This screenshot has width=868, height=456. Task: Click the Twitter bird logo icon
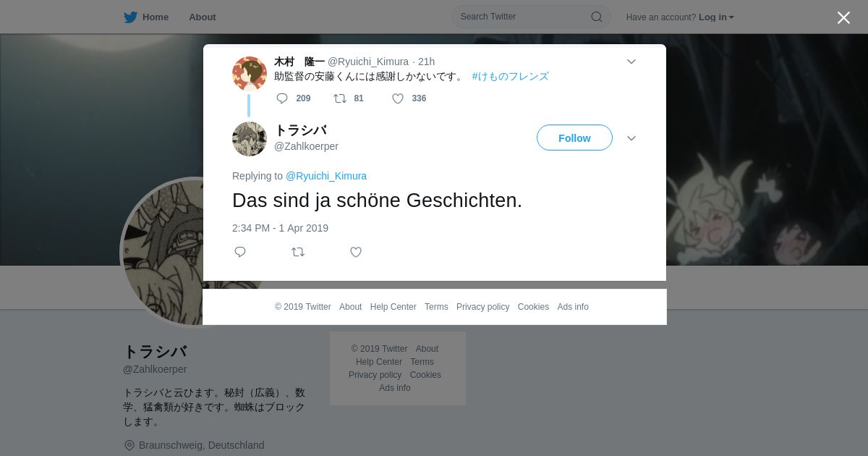130,17
